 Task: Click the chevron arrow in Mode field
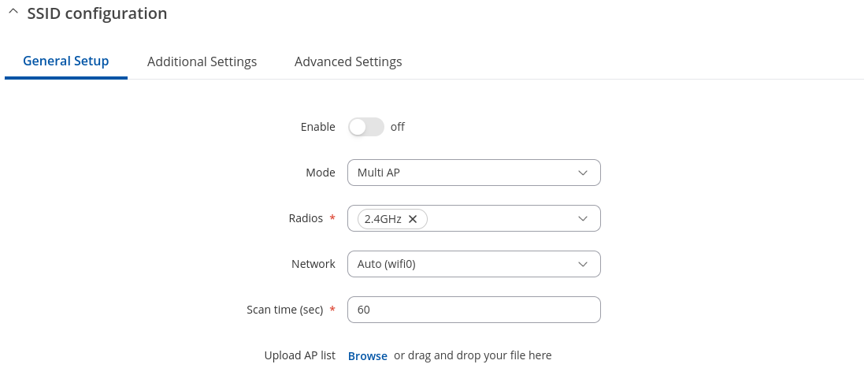point(583,173)
